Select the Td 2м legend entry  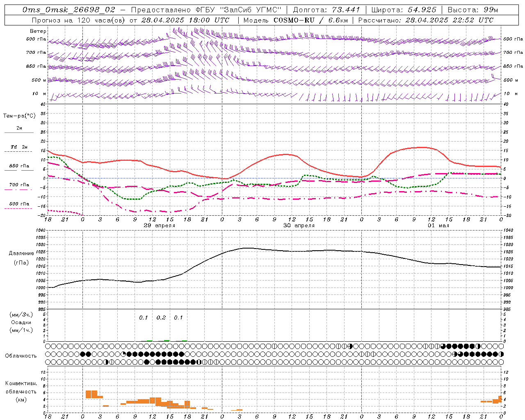click(19, 147)
